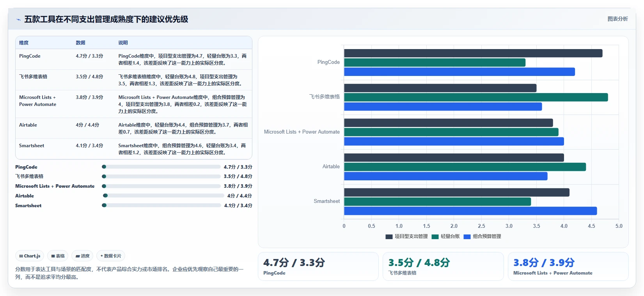This screenshot has width=644, height=296.
Task: Click table value 4.1分 / 3.4分
Action: point(89,146)
